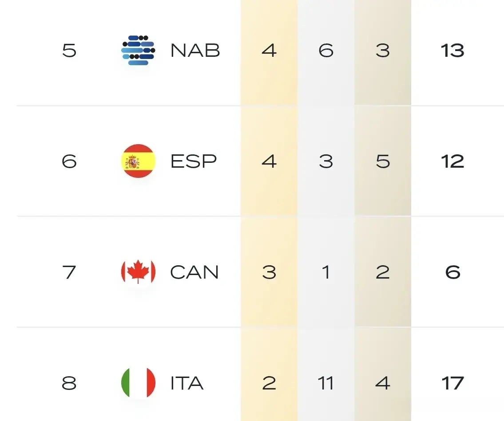Click ESP's bronze medal count 5
Screen dimensions: 504x421
pyautogui.click(x=383, y=161)
